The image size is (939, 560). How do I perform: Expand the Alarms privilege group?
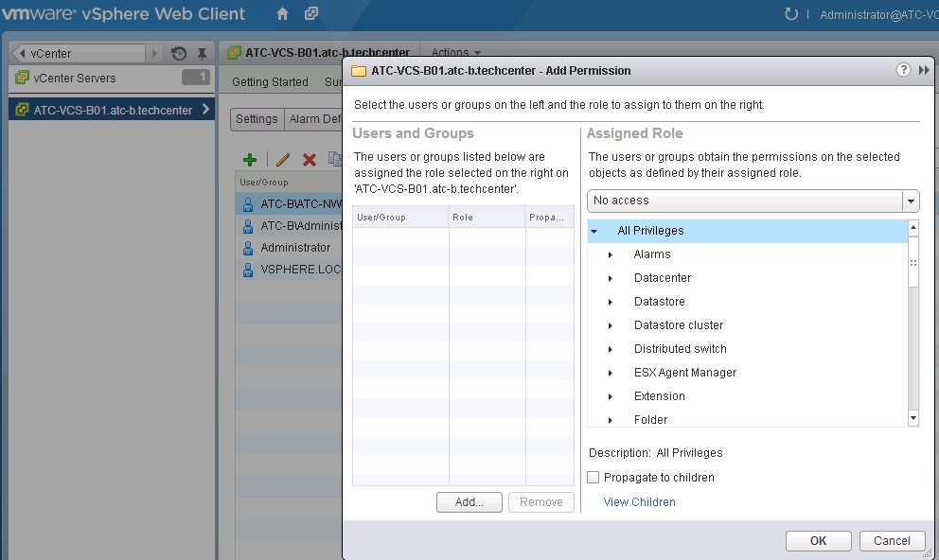point(611,254)
